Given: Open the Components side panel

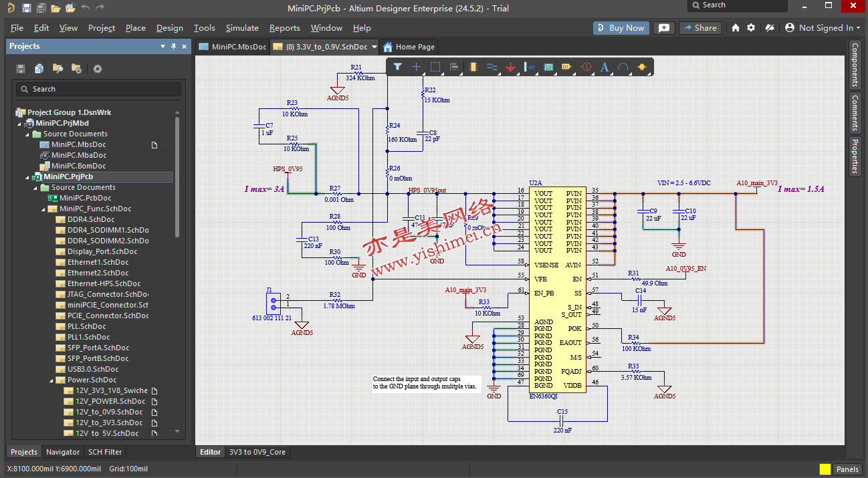Looking at the screenshot, I should coord(855,65).
